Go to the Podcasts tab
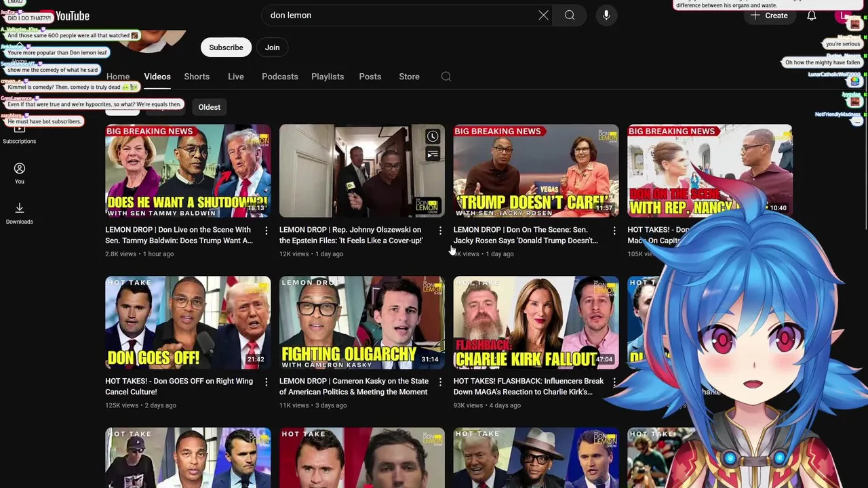 pyautogui.click(x=280, y=77)
